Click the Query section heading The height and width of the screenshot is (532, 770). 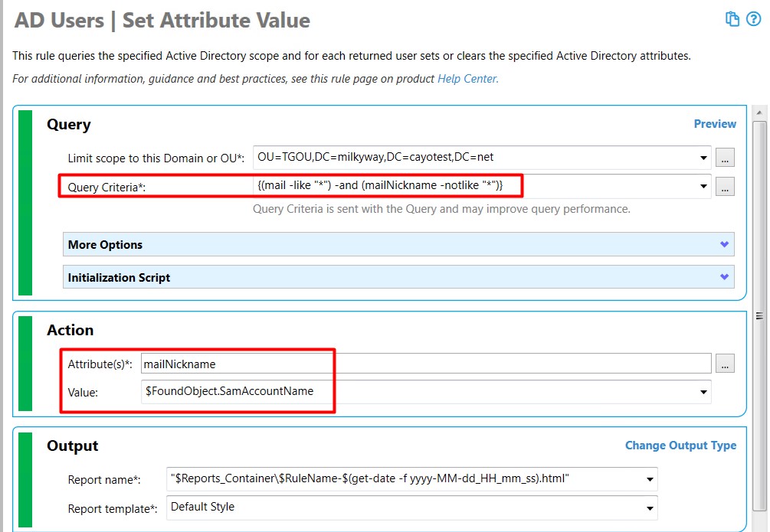coord(69,124)
